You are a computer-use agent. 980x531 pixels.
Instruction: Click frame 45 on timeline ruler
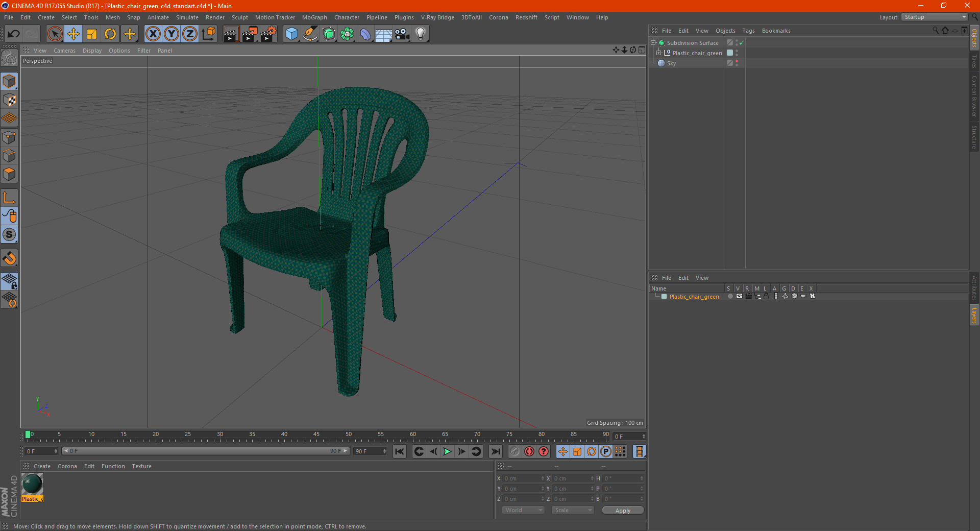click(x=316, y=435)
